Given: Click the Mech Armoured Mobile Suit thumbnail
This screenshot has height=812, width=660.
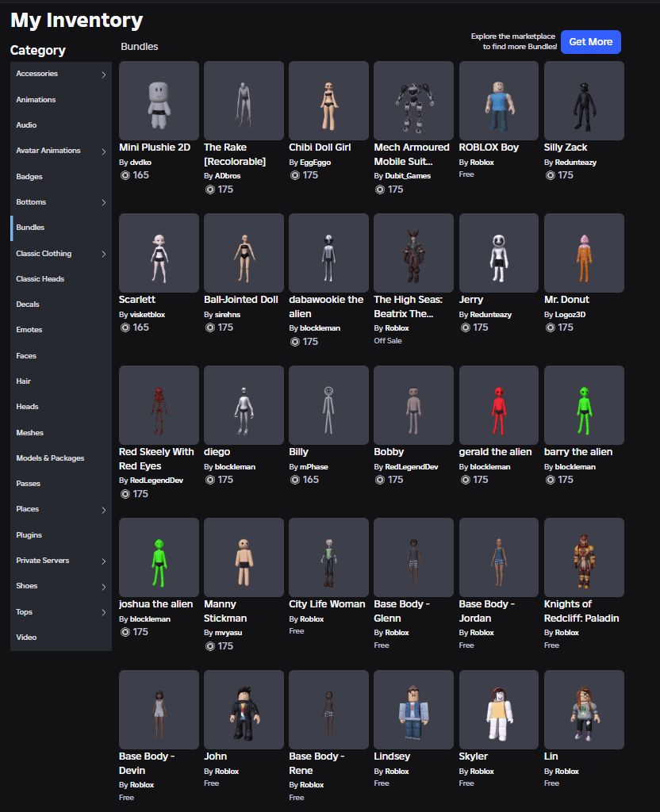Looking at the screenshot, I should tap(413, 101).
